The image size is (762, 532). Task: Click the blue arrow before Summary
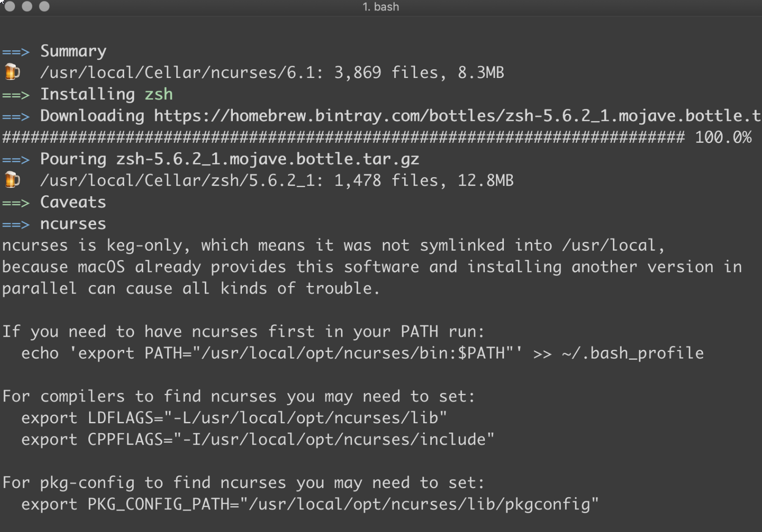16,52
